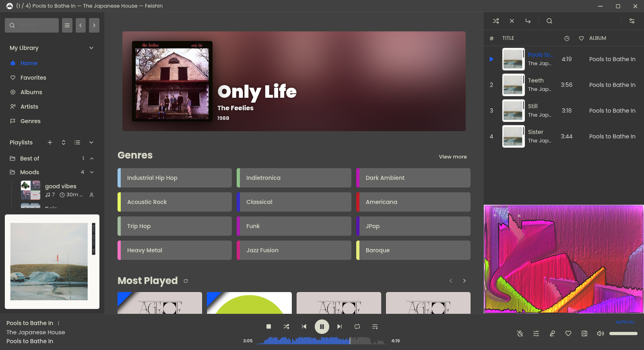Open the Trip Hop genre
Image resolution: width=644 pixels, height=350 pixels.
(175, 226)
